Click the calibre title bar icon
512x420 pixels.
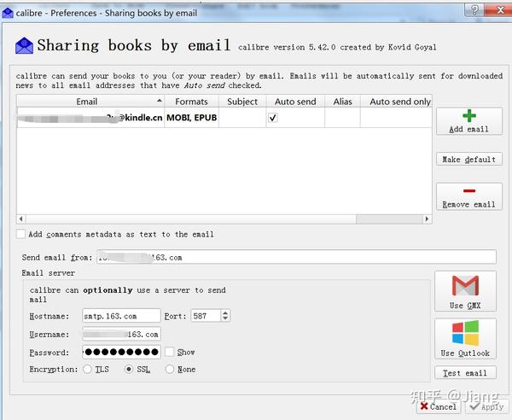[8, 13]
